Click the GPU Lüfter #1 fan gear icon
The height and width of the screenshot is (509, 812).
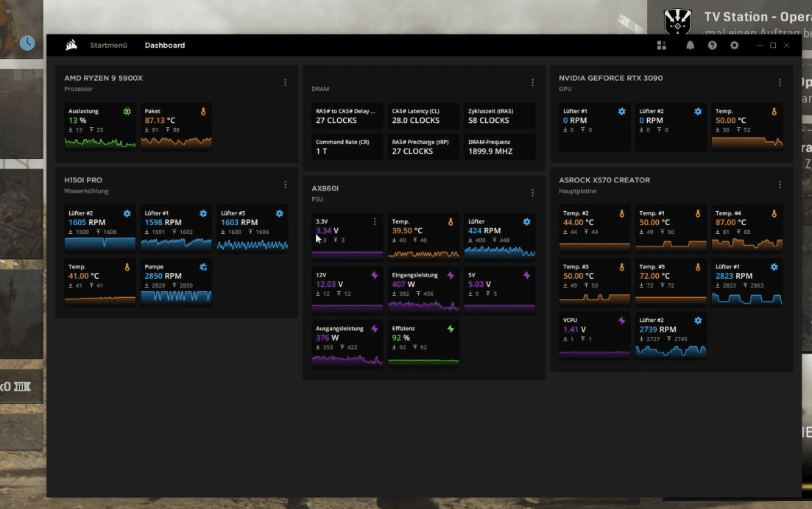[621, 111]
